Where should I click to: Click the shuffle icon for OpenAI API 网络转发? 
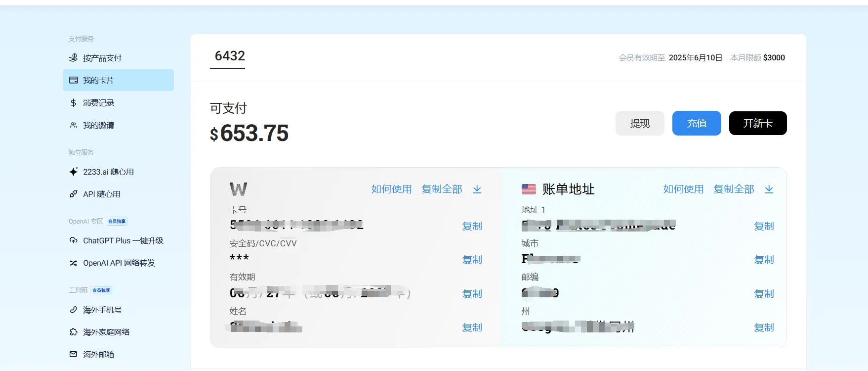tap(73, 263)
